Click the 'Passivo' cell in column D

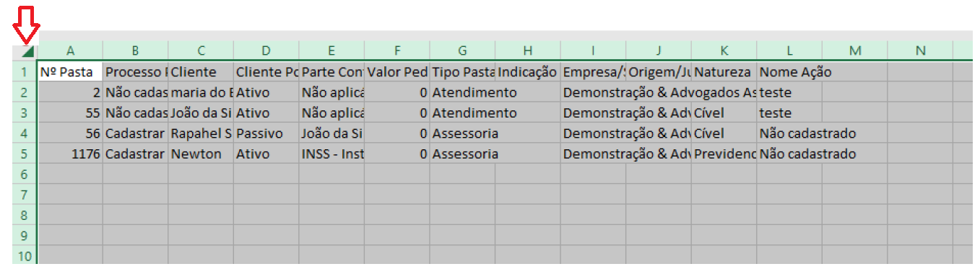[266, 133]
